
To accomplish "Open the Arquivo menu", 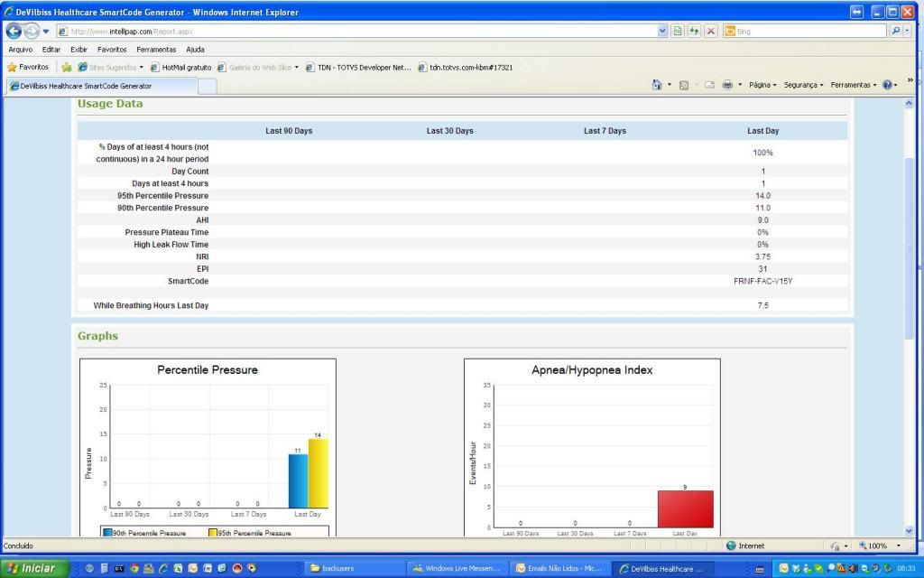I will click(x=21, y=50).
